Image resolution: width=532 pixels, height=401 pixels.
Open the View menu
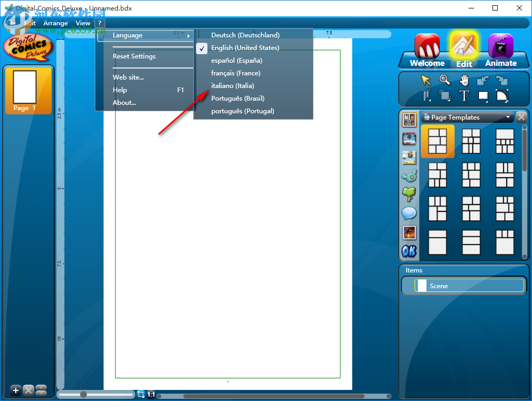pyautogui.click(x=83, y=23)
